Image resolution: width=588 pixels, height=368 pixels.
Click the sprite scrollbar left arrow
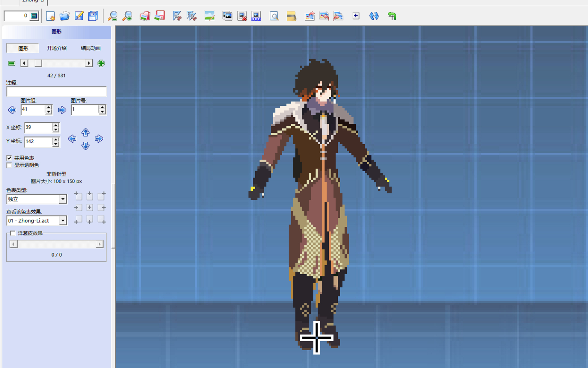click(24, 63)
